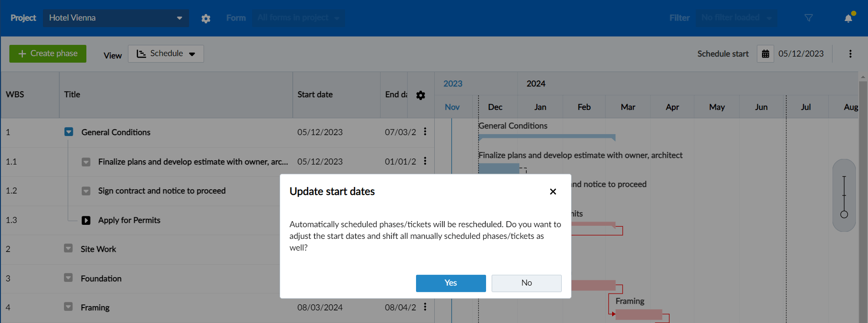Click the filter funnel icon
Viewport: 868px width, 323px height.
click(x=809, y=18)
